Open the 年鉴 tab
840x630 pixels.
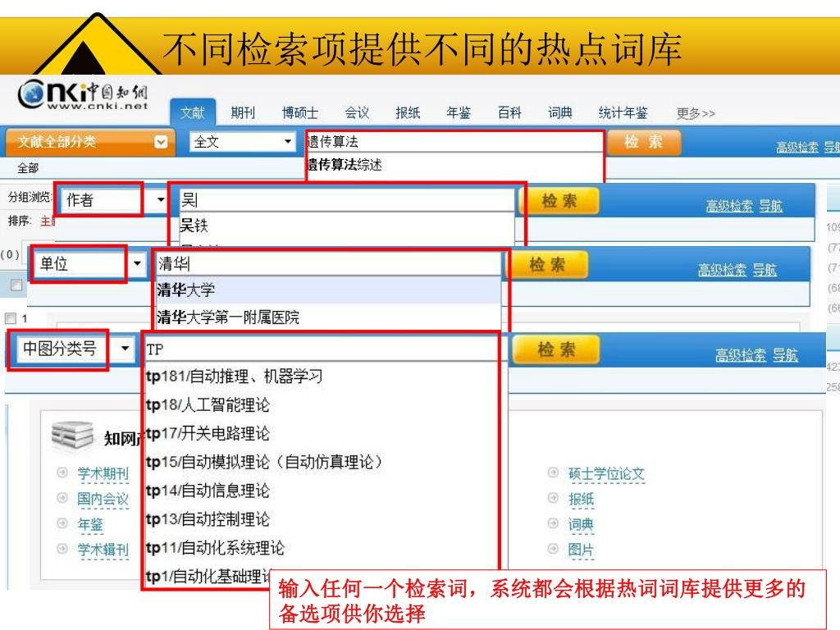[x=459, y=113]
